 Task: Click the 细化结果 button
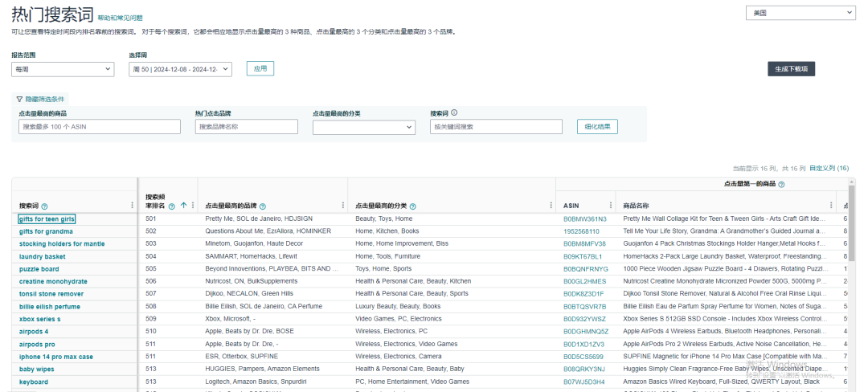point(597,127)
